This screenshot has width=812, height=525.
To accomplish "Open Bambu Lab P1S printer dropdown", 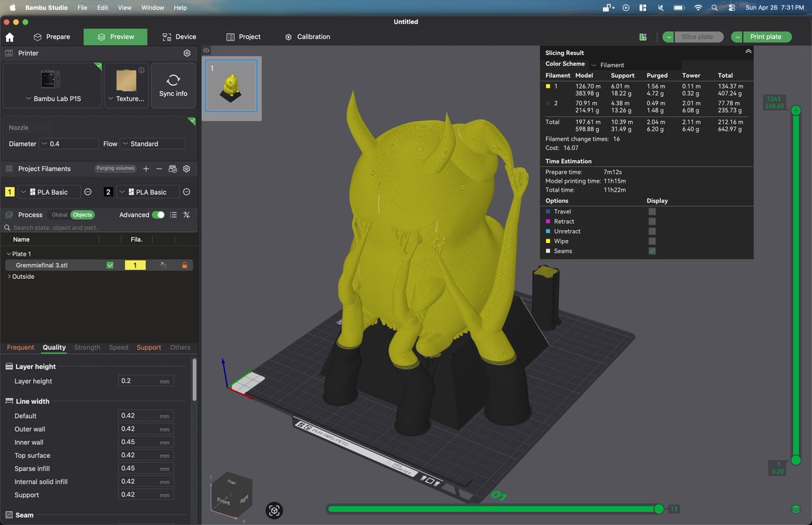I will [52, 86].
